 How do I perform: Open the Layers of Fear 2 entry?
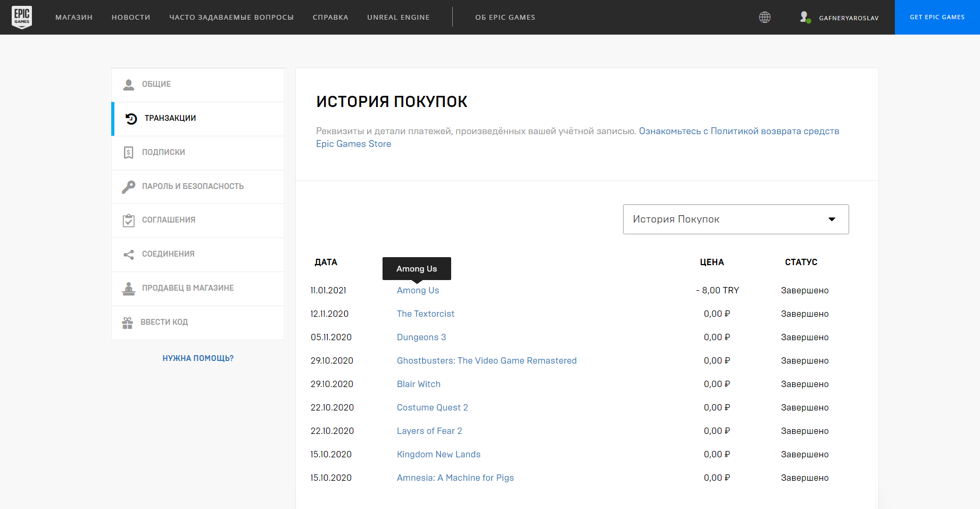pyautogui.click(x=429, y=431)
